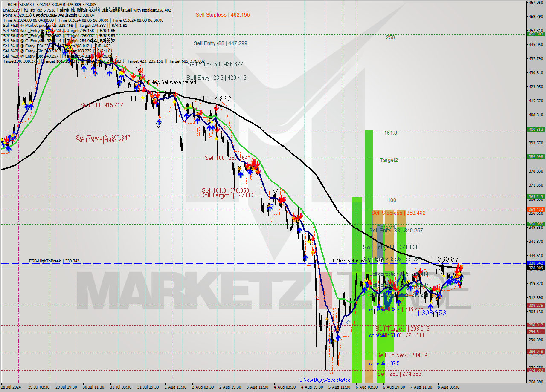Click 'Sell 100 | 387.364' label
The height and width of the screenshot is (392, 546).
click(x=227, y=158)
